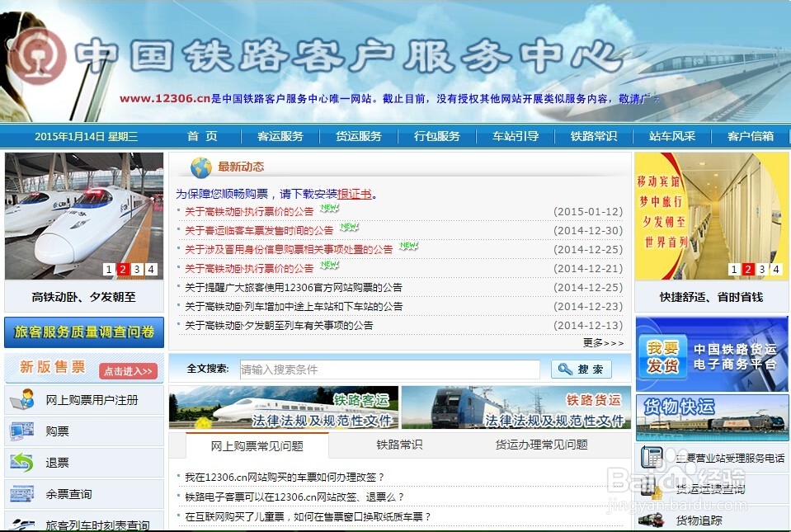This screenshot has height=532, width=791.
Task: Click the 根证书 download link
Action: [x=354, y=194]
